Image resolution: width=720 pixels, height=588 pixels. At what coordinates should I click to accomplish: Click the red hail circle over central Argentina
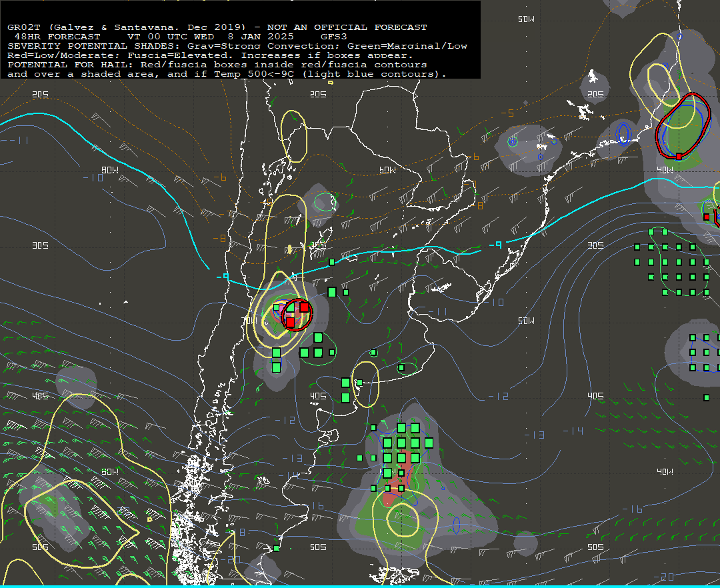tap(297, 315)
